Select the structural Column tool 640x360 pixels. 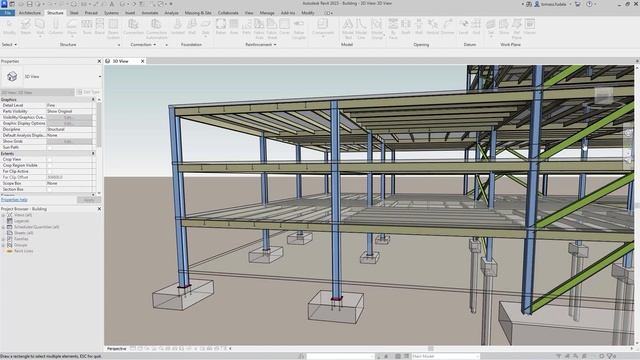tap(56, 27)
